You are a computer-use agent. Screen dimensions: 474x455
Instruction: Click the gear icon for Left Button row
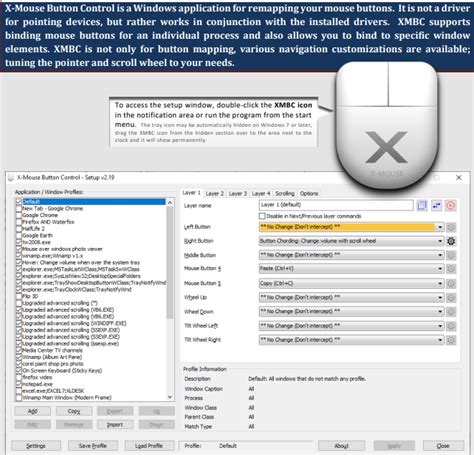point(451,227)
